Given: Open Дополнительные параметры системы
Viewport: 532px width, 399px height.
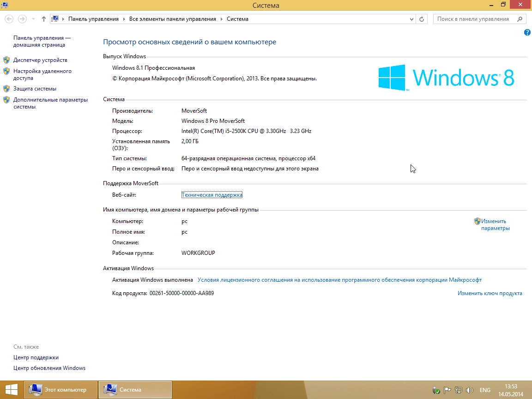Looking at the screenshot, I should pos(50,103).
